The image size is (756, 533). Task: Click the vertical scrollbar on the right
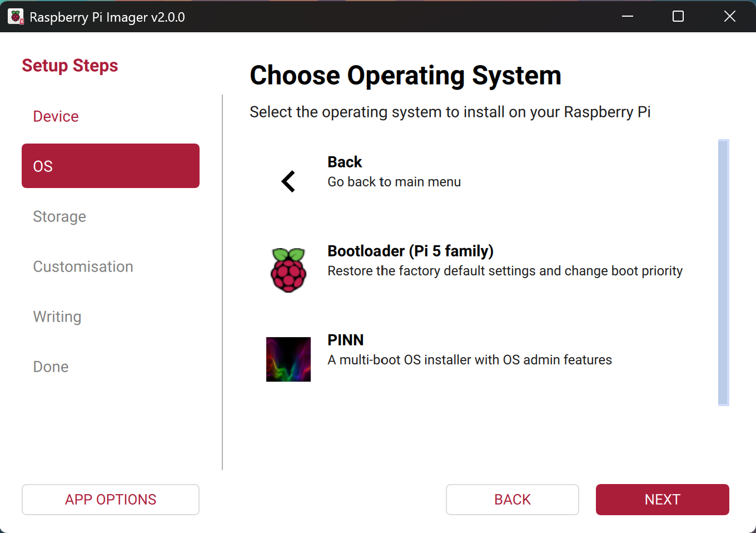point(724,273)
